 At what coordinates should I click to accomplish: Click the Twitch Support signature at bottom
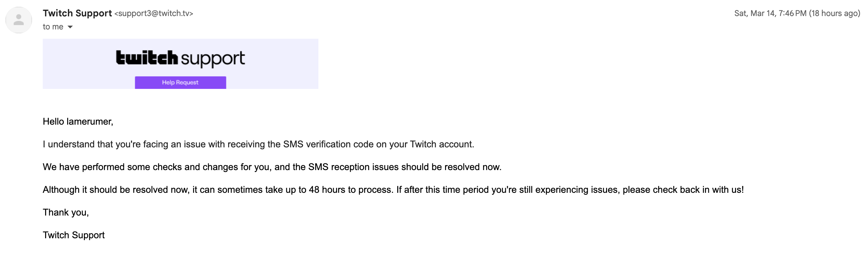[74, 235]
